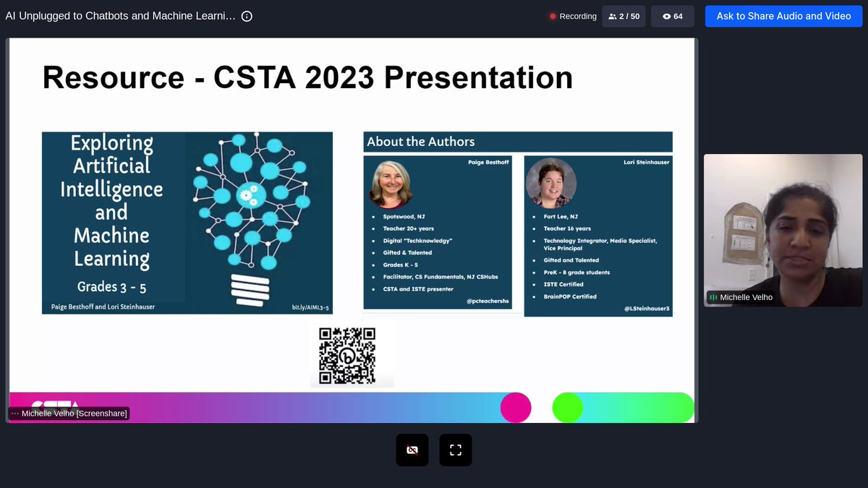Open session info icon next to title

[247, 16]
